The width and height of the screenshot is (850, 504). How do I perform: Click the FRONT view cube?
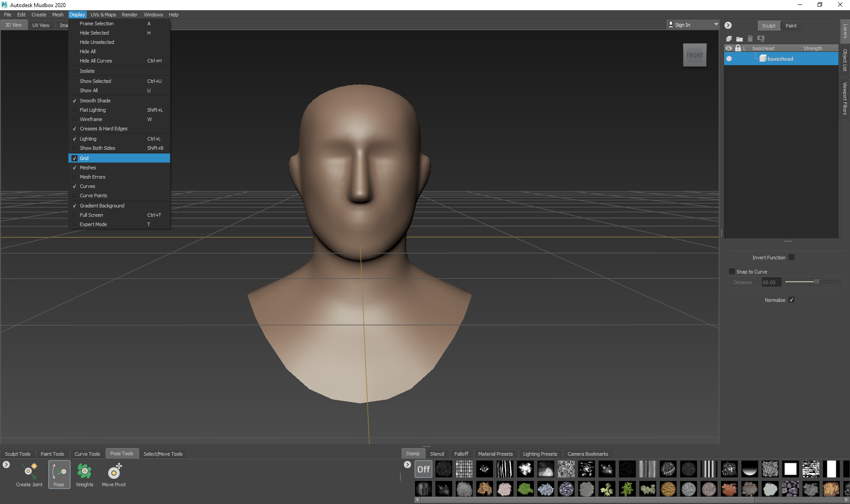click(x=695, y=55)
